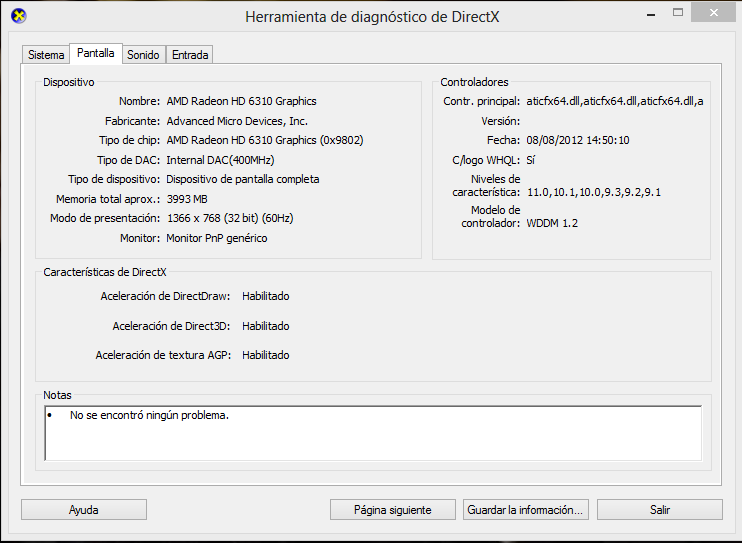Click the chip type value with '(0x9802)'
This screenshot has height=543, width=742.
tap(265, 140)
